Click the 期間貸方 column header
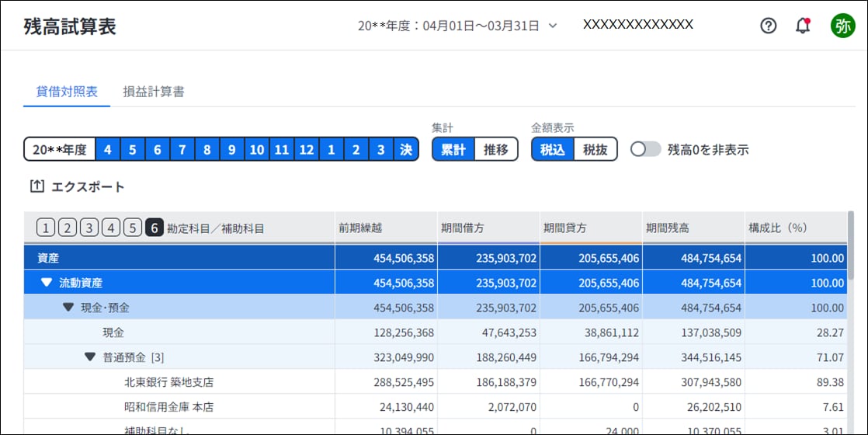The width and height of the screenshot is (868, 435). pyautogui.click(x=591, y=228)
